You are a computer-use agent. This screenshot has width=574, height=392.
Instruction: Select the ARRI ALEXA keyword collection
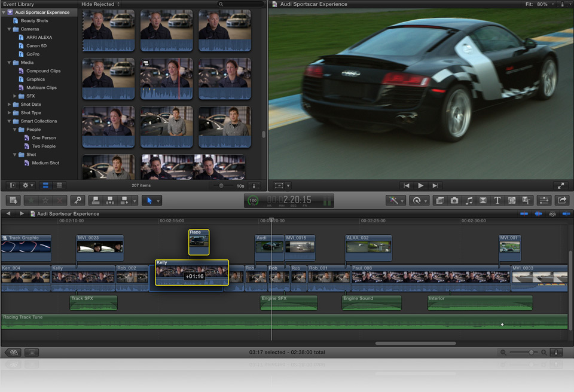pyautogui.click(x=39, y=37)
